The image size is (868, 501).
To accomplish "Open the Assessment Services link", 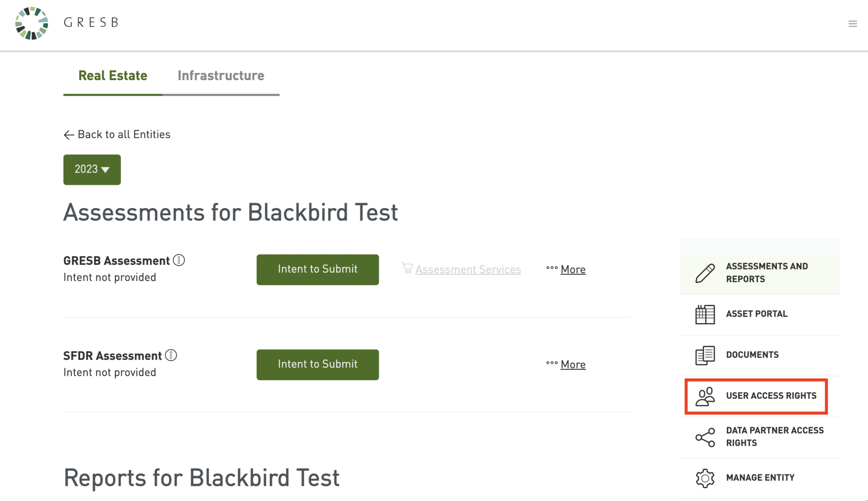I will [468, 269].
